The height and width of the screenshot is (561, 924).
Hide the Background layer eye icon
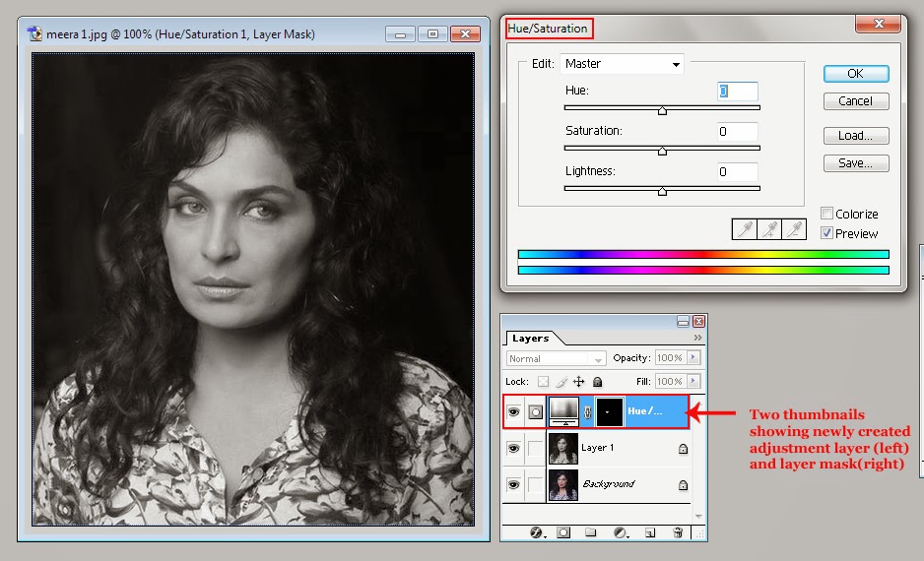pyautogui.click(x=514, y=485)
